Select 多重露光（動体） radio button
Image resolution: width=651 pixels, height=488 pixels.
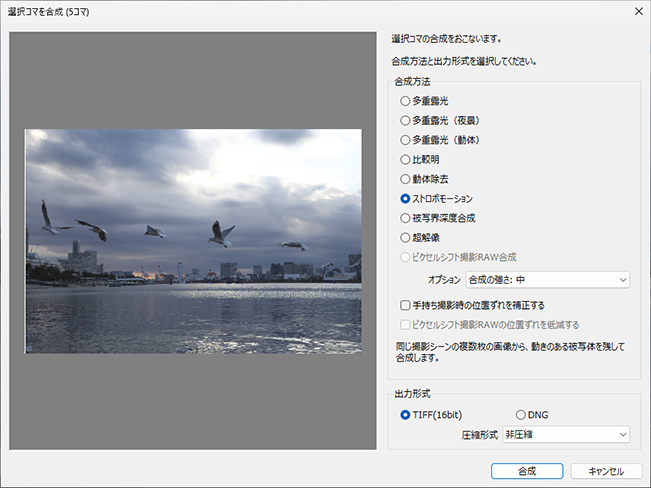point(405,140)
